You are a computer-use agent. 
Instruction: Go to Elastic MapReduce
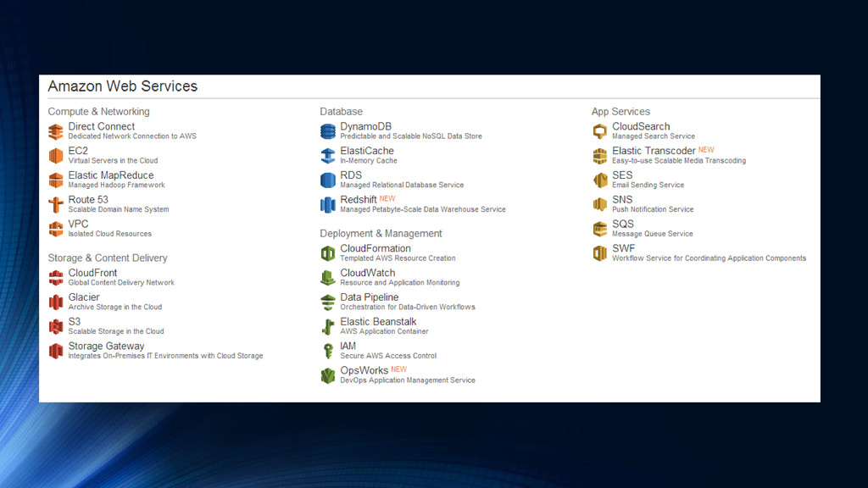coord(111,175)
